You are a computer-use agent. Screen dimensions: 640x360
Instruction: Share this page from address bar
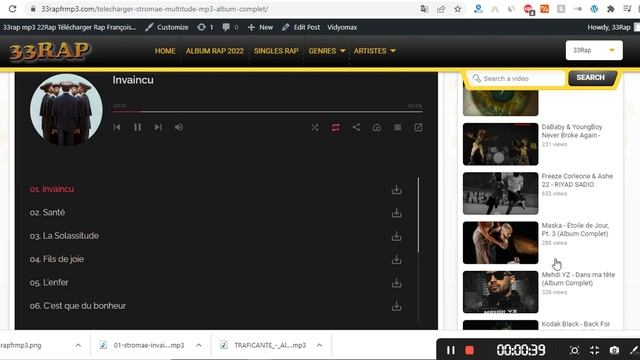point(441,9)
